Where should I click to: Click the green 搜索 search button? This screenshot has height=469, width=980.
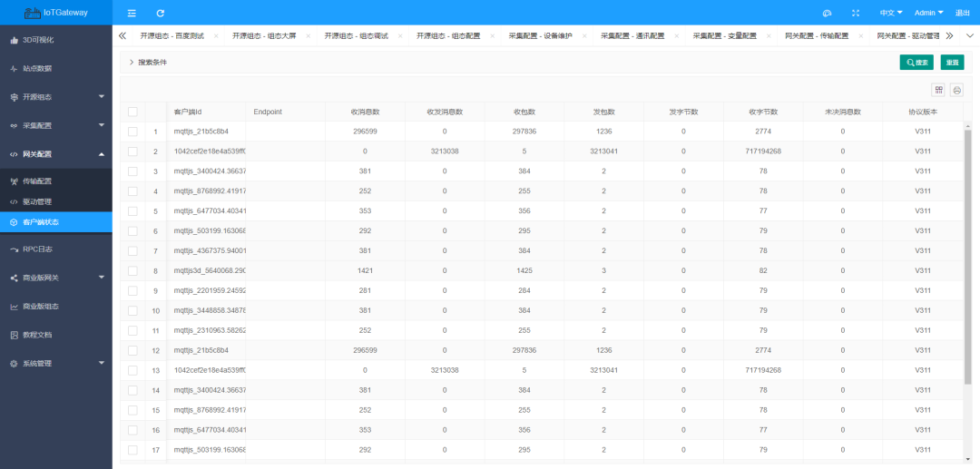pos(916,63)
